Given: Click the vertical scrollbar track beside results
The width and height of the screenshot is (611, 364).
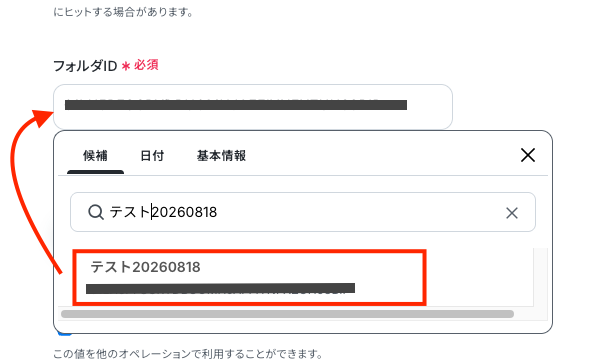Looking at the screenshot, I should pos(540,277).
